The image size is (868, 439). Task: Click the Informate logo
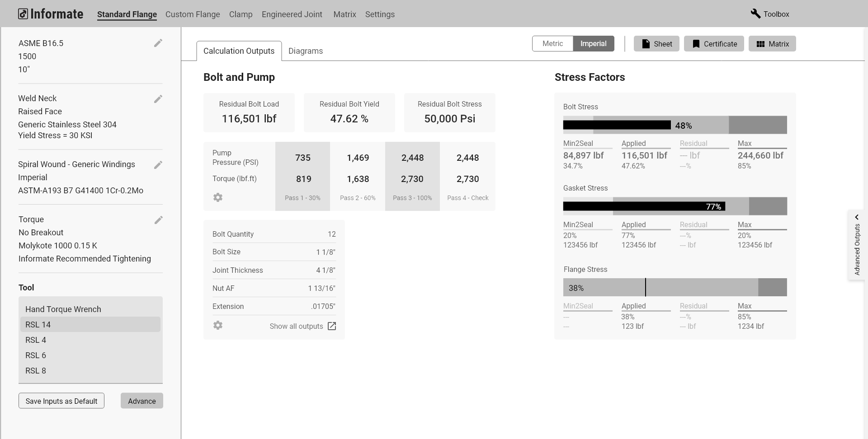[x=51, y=14]
